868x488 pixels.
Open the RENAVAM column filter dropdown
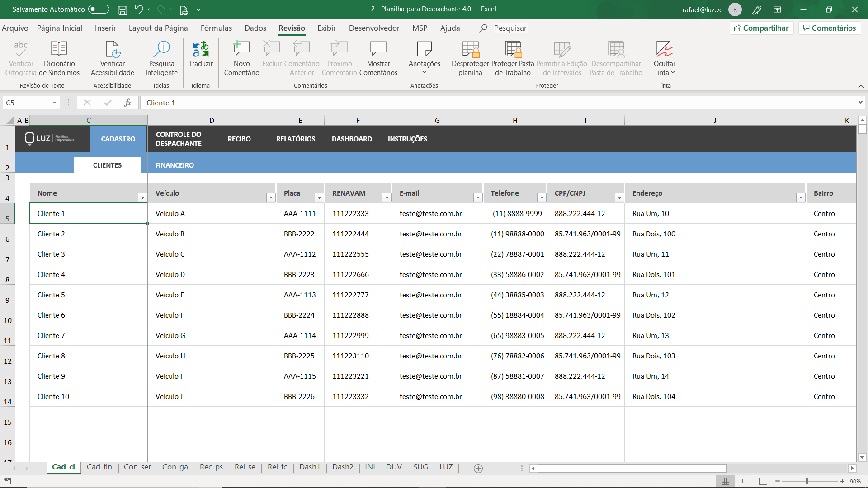coord(387,197)
